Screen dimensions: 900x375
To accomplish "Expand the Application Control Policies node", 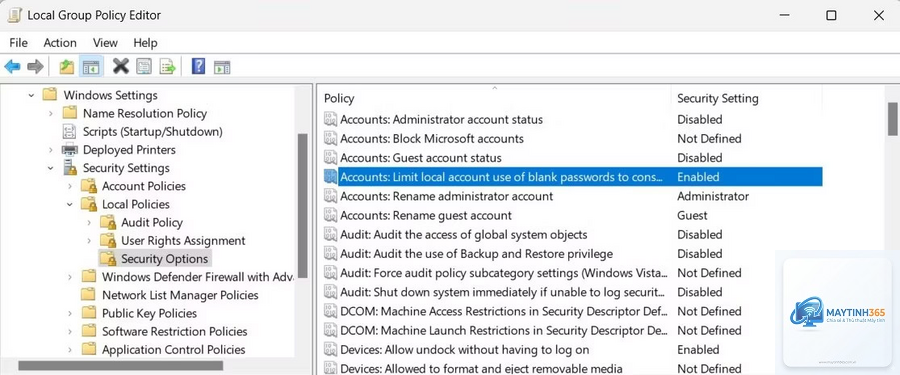I will pyautogui.click(x=69, y=349).
